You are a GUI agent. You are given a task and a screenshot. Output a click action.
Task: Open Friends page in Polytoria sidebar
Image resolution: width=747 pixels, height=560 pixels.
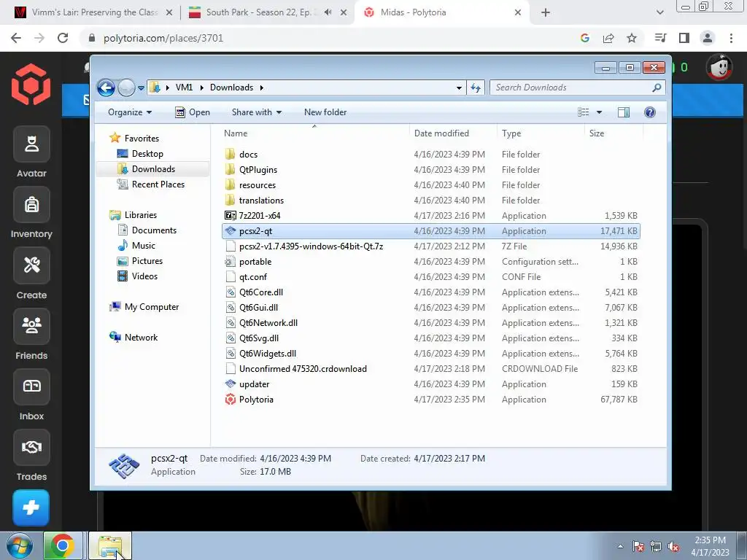click(31, 326)
